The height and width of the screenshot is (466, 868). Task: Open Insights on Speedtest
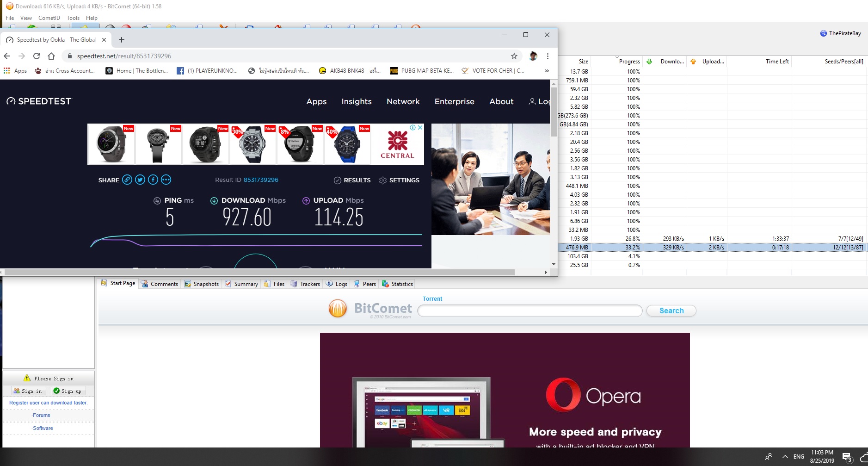click(357, 101)
